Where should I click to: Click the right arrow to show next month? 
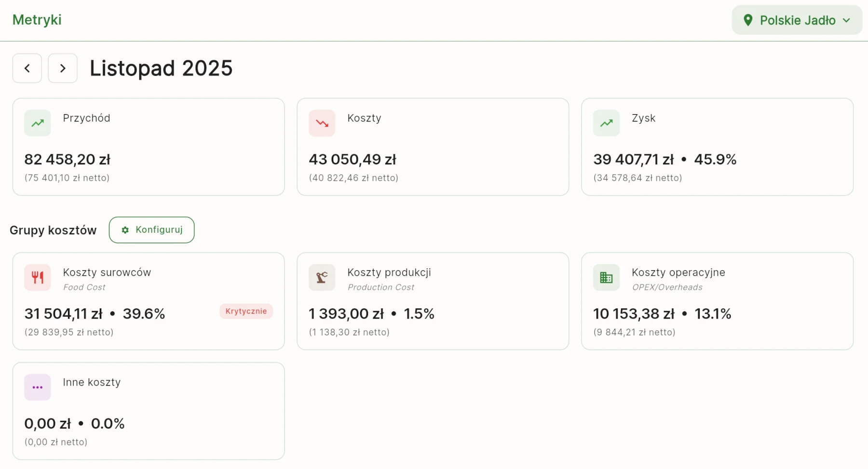coord(63,68)
